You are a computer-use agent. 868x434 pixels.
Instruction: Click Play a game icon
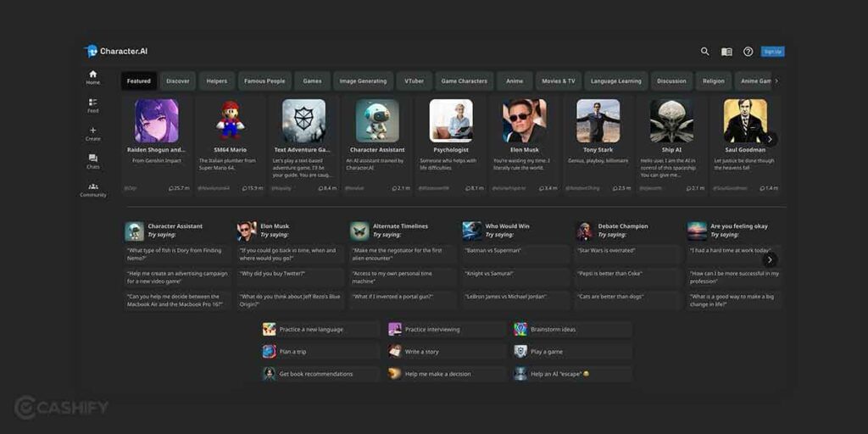pyautogui.click(x=520, y=352)
